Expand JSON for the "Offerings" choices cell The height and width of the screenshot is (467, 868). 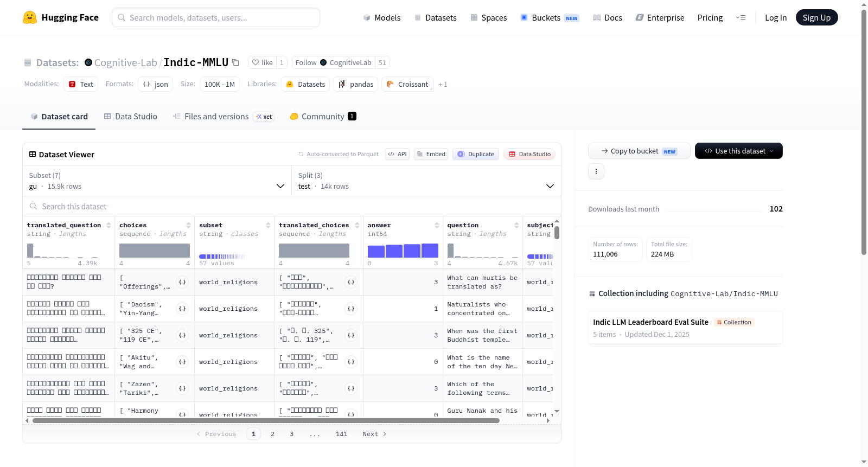(182, 282)
